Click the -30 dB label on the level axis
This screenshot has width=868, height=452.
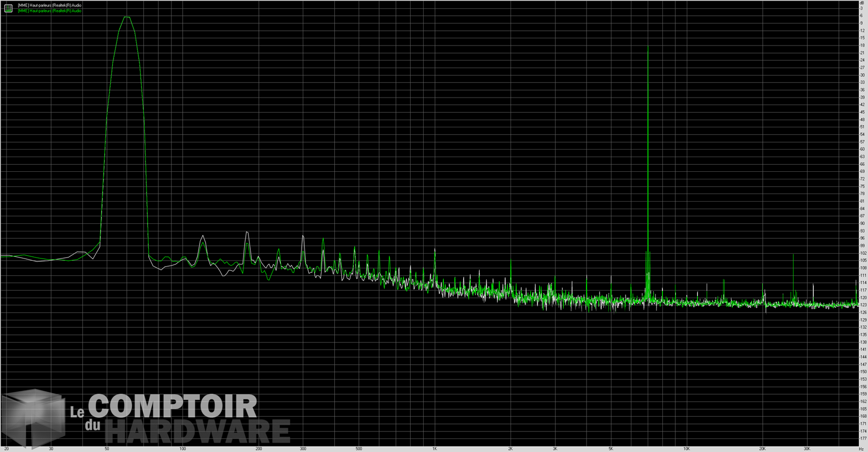[x=862, y=75]
